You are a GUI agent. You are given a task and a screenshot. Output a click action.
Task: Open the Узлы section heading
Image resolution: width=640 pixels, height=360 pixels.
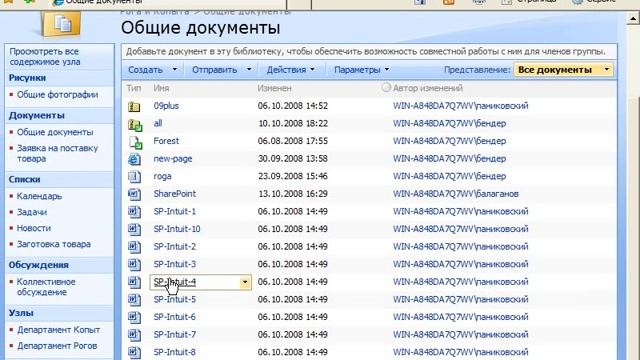[21, 313]
